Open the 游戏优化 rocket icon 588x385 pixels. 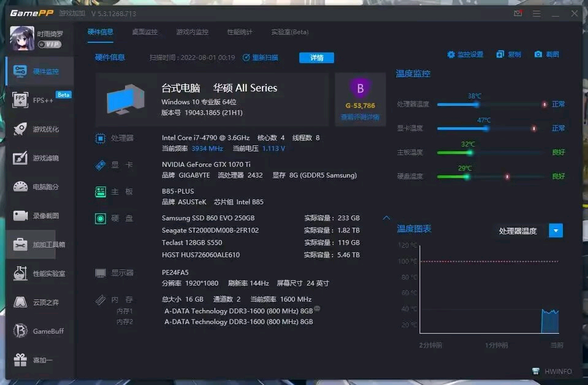[x=21, y=129]
